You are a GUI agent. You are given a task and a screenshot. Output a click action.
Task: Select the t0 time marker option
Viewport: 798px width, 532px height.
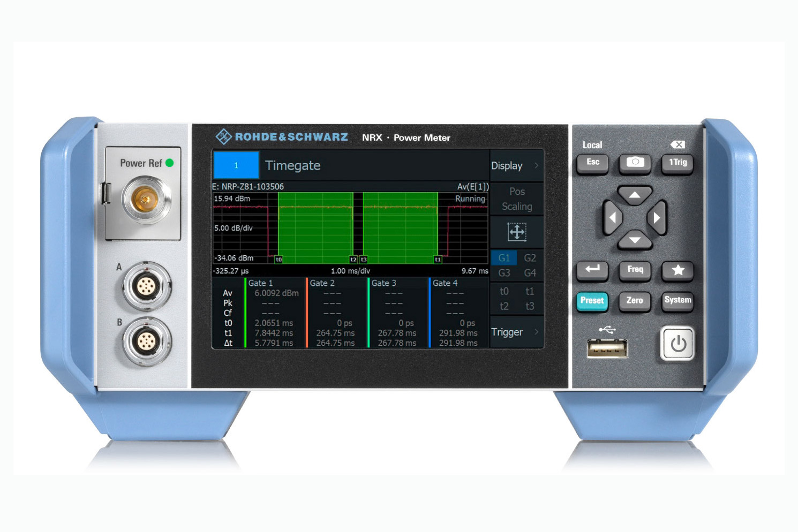coord(504,292)
